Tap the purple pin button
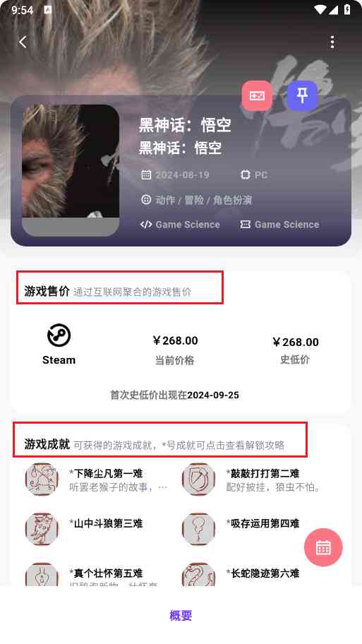This screenshot has width=362, height=644. [x=302, y=96]
